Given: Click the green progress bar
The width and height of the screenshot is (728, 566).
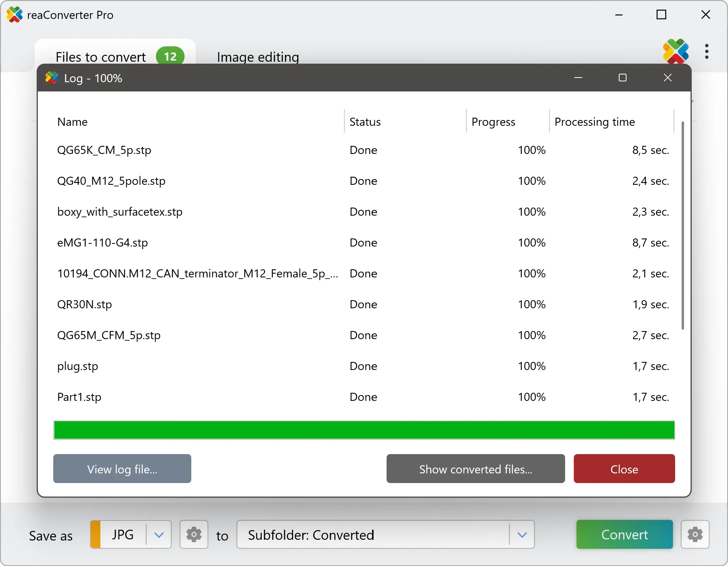Looking at the screenshot, I should pos(364,430).
